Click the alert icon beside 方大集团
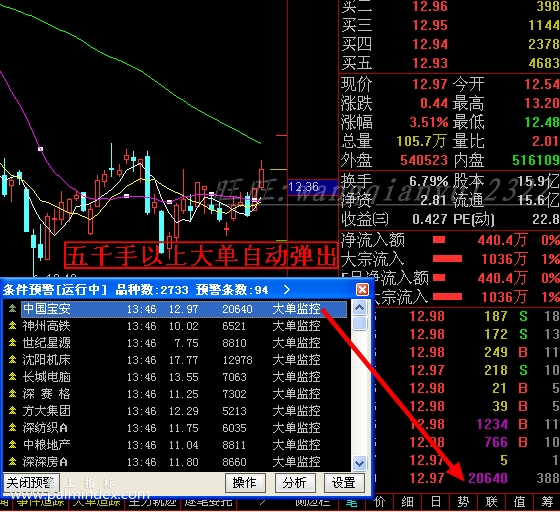 coord(12,411)
